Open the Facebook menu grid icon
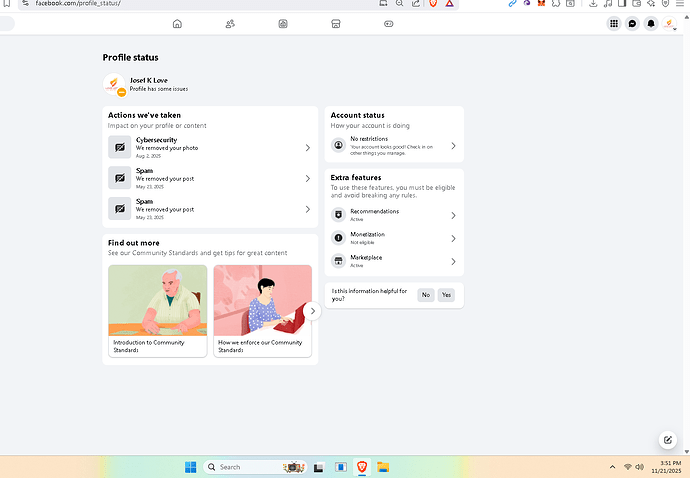The width and height of the screenshot is (690, 478). point(614,23)
